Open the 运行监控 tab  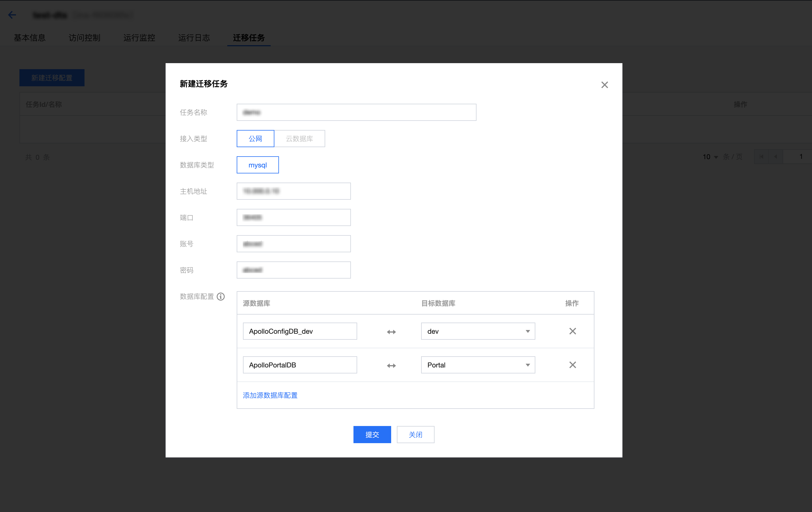(x=139, y=38)
